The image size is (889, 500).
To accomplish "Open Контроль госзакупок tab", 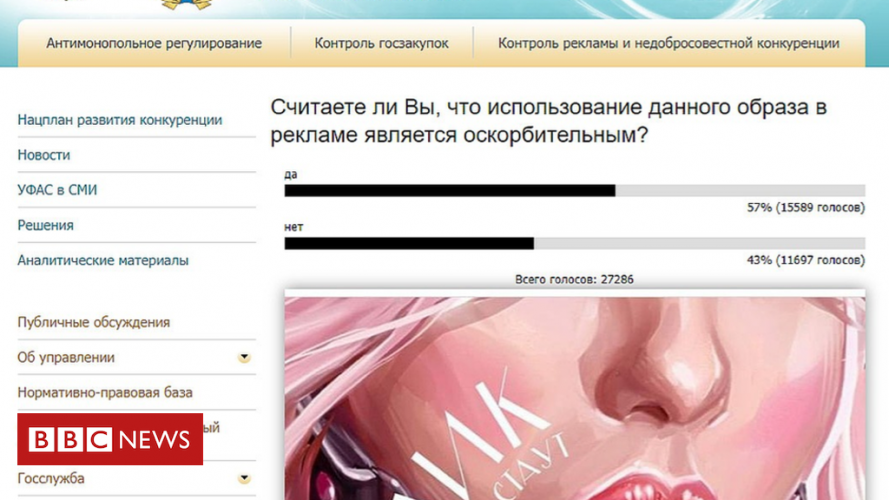I will pyautogui.click(x=382, y=44).
